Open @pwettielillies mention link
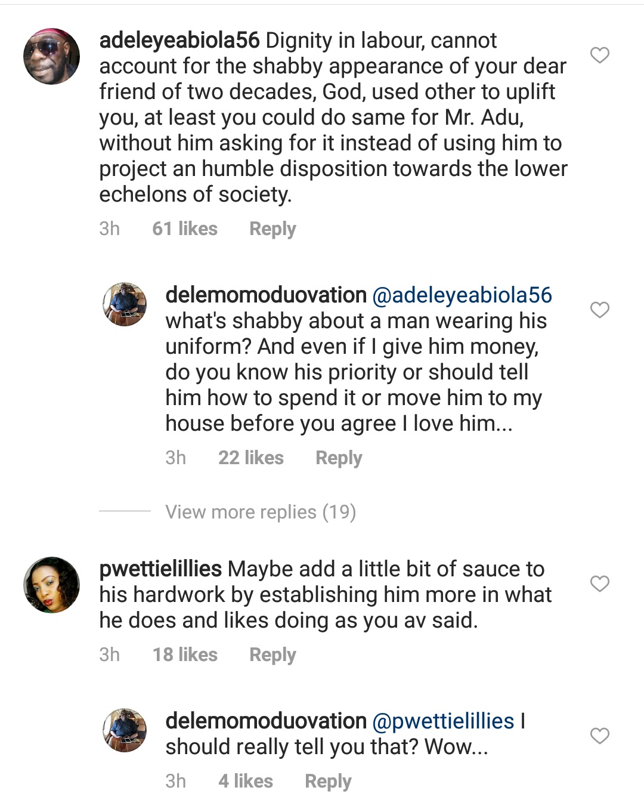 [x=443, y=721]
